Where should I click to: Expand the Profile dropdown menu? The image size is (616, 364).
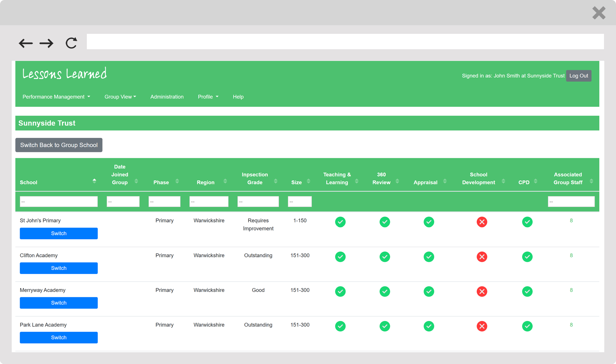pos(208,97)
